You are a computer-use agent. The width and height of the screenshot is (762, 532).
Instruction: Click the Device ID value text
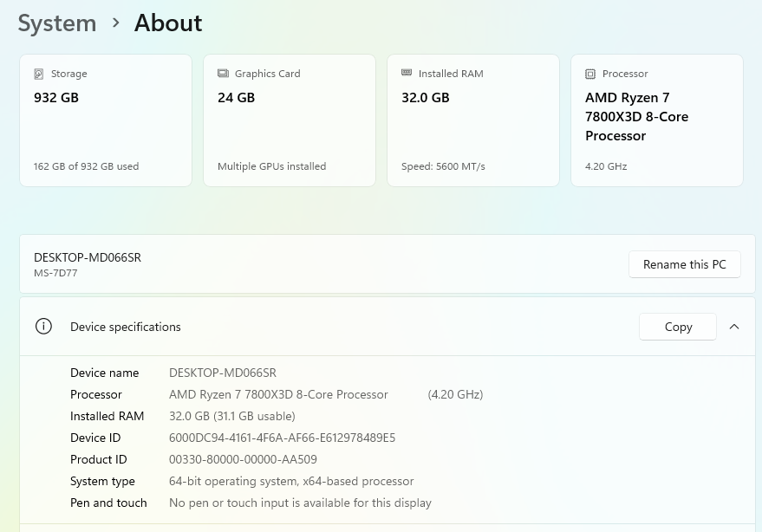point(282,438)
